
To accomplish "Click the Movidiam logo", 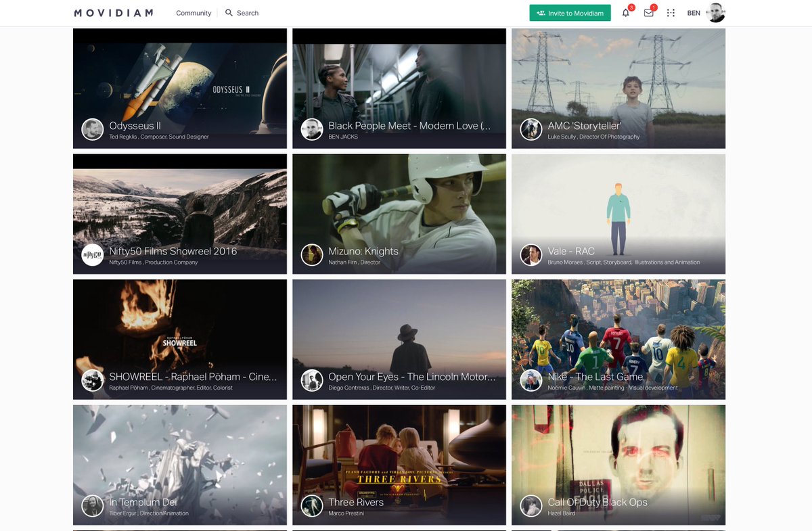I will click(x=114, y=13).
